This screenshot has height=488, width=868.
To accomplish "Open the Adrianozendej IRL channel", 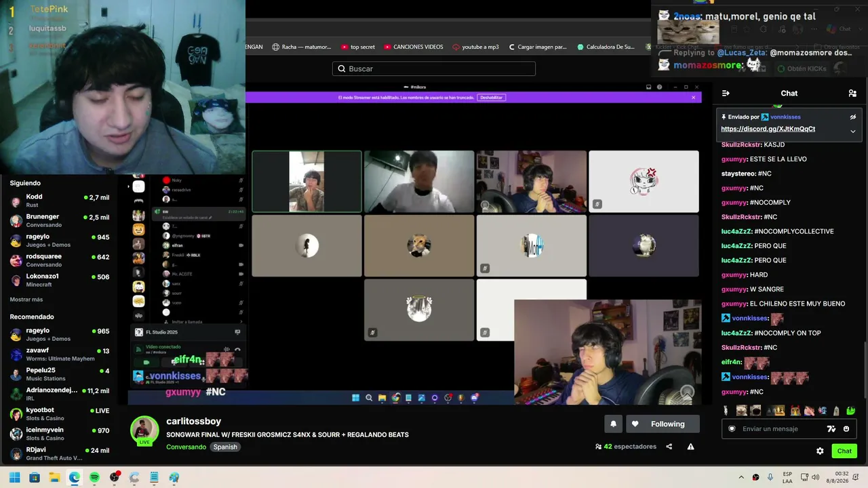I will click(60, 394).
